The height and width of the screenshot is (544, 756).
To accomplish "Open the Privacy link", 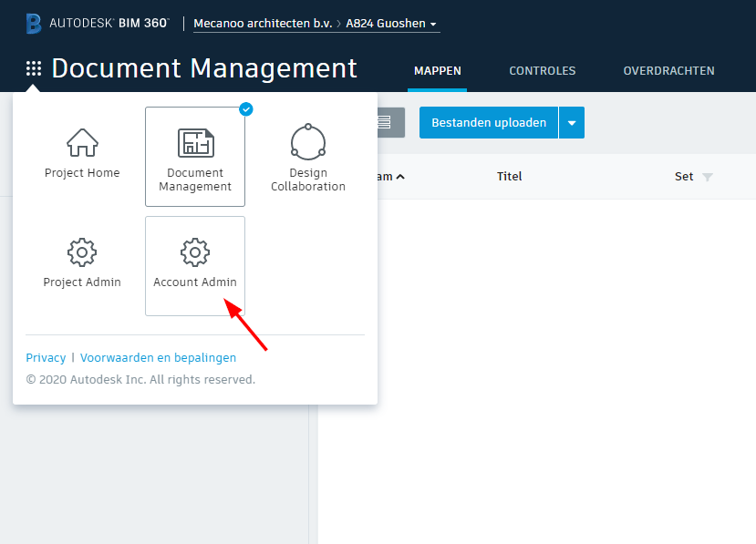I will coord(46,357).
